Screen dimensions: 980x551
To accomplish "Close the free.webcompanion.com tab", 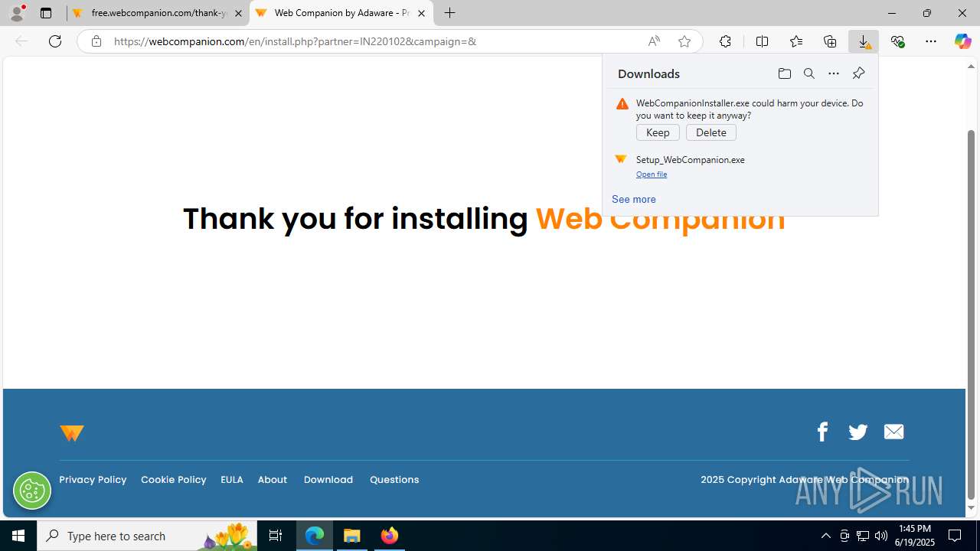I will [x=238, y=13].
